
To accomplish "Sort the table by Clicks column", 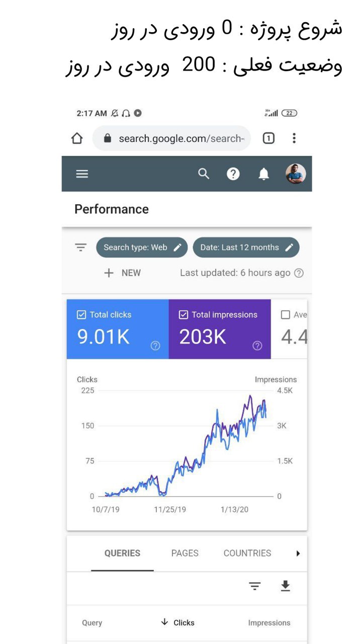I will point(177,622).
